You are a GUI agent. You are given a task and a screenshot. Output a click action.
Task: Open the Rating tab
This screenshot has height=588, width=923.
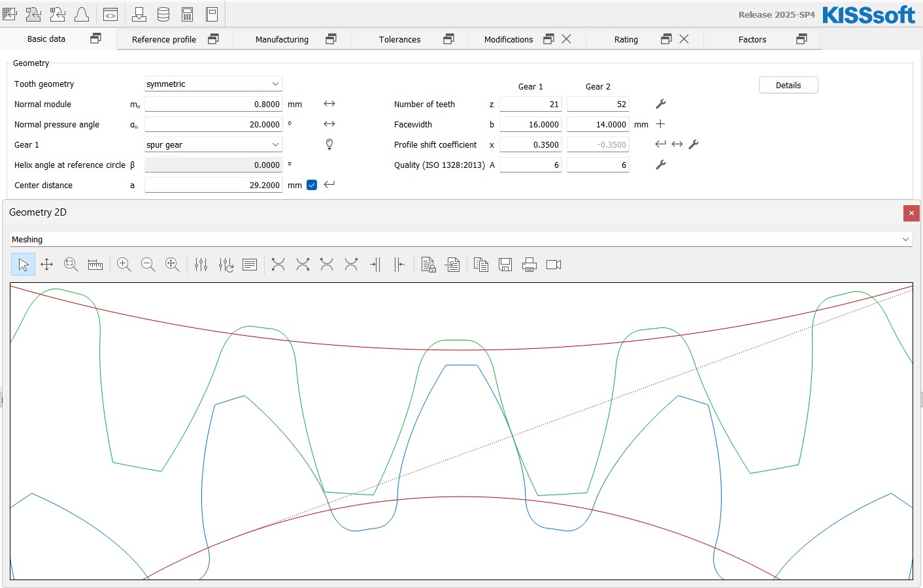[x=626, y=39]
